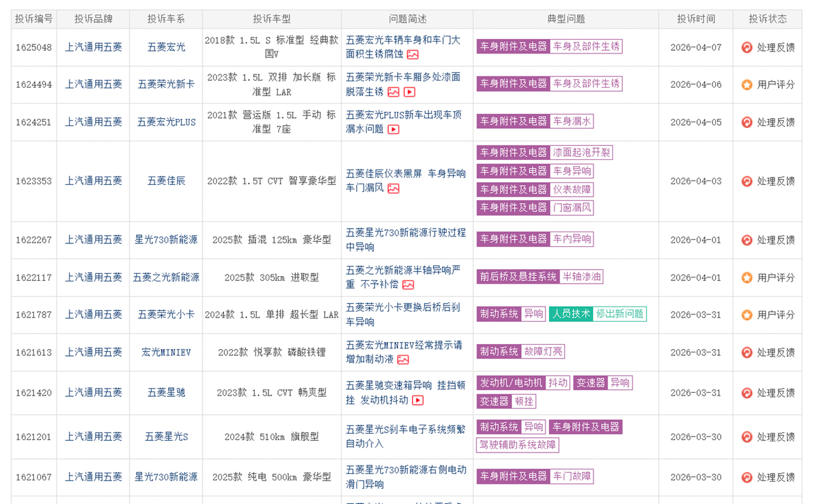This screenshot has height=504, width=835.
Task: Open 五菱星驰 car series link
Action: 166,393
